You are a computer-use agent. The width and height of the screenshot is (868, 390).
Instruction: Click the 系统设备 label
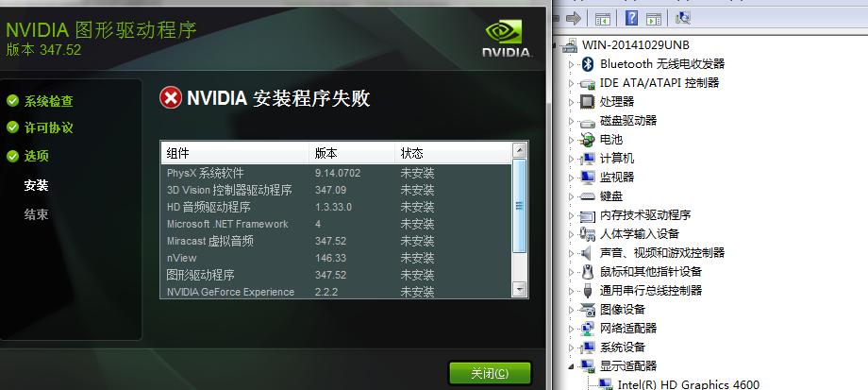pyautogui.click(x=623, y=348)
